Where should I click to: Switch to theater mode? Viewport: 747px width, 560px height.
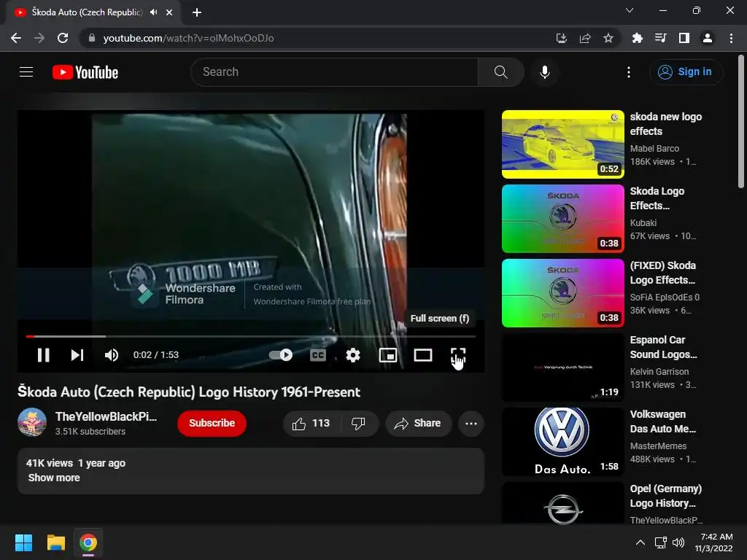click(423, 355)
